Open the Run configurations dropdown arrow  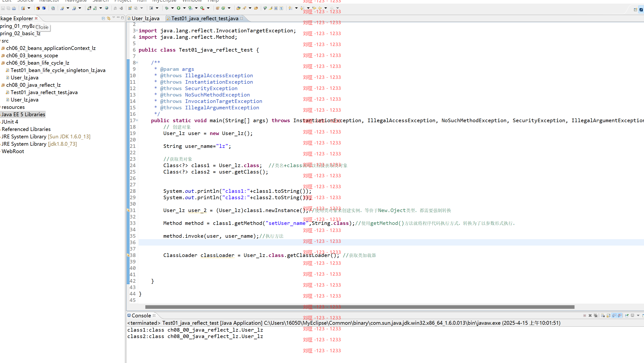coord(184,8)
